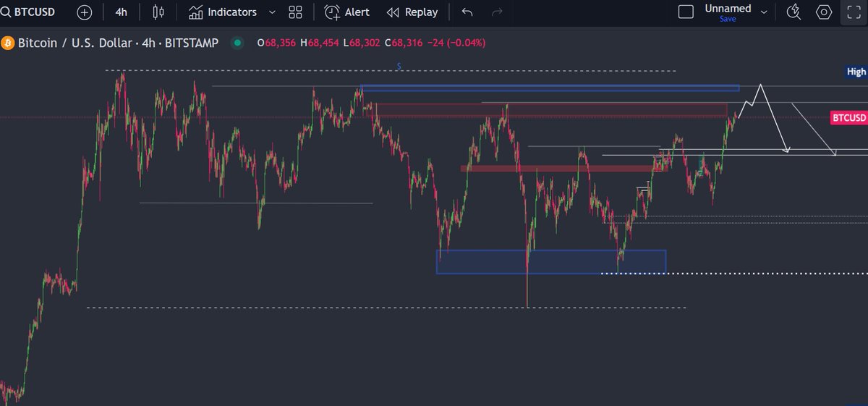Open the Unnamed layout name
The width and height of the screenshot is (868, 406).
728,9
